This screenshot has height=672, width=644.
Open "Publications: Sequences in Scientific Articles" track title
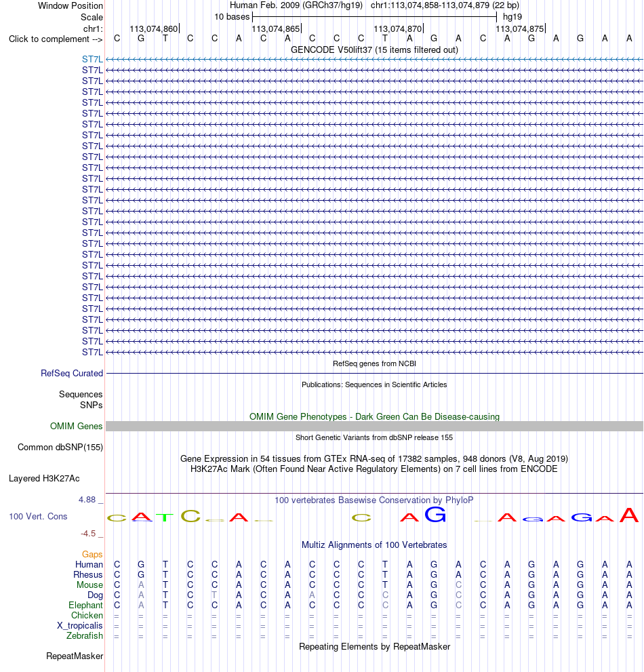374,384
